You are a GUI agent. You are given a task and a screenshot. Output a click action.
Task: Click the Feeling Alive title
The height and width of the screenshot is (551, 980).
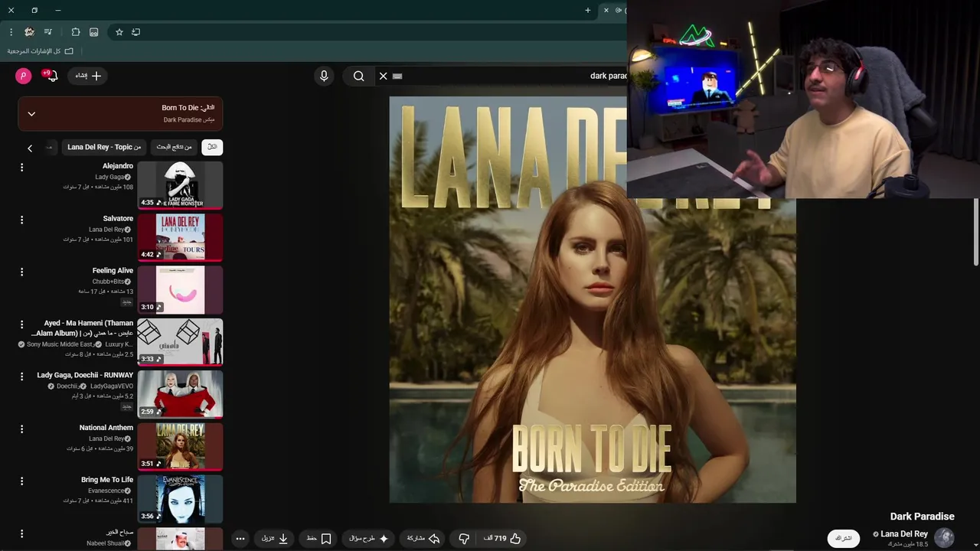pos(113,271)
